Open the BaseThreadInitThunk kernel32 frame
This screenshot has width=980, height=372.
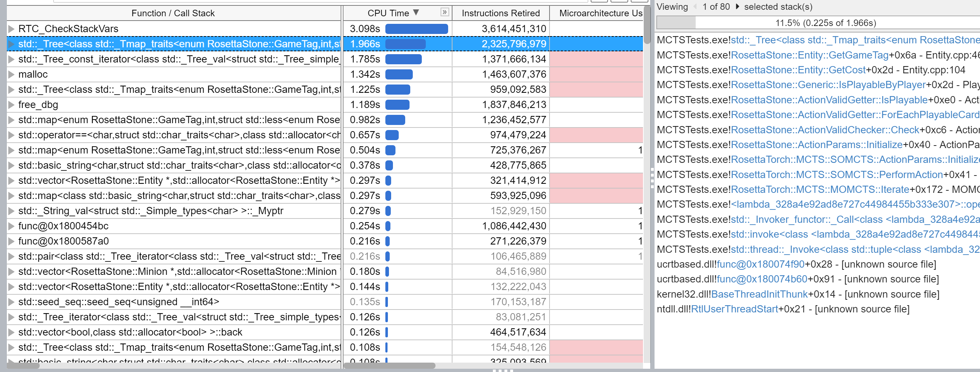[x=759, y=294]
